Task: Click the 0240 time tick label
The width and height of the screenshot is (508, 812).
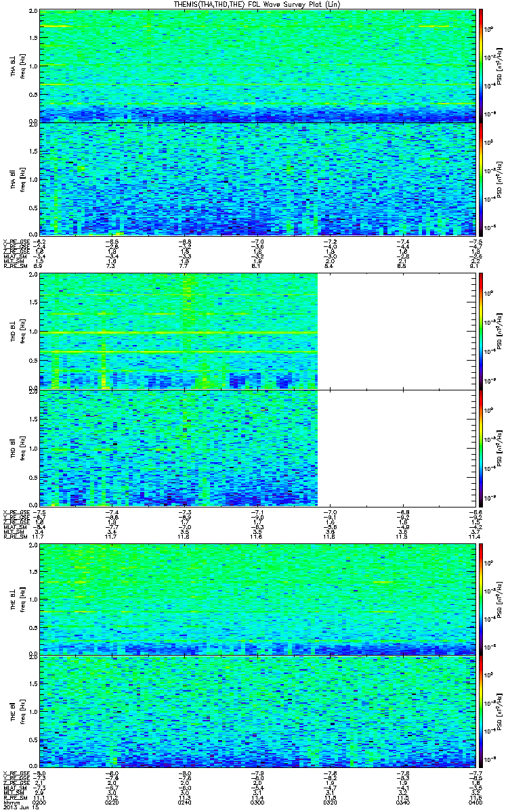Action: [185, 802]
